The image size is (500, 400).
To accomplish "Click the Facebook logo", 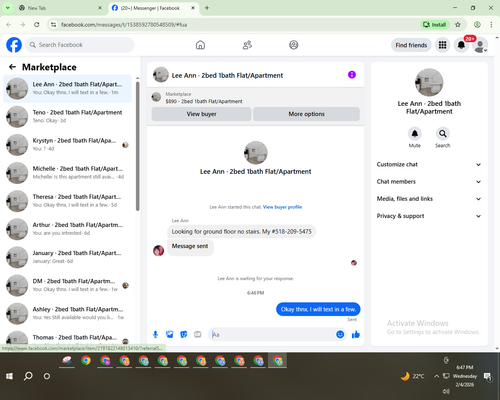I will pos(14,45).
